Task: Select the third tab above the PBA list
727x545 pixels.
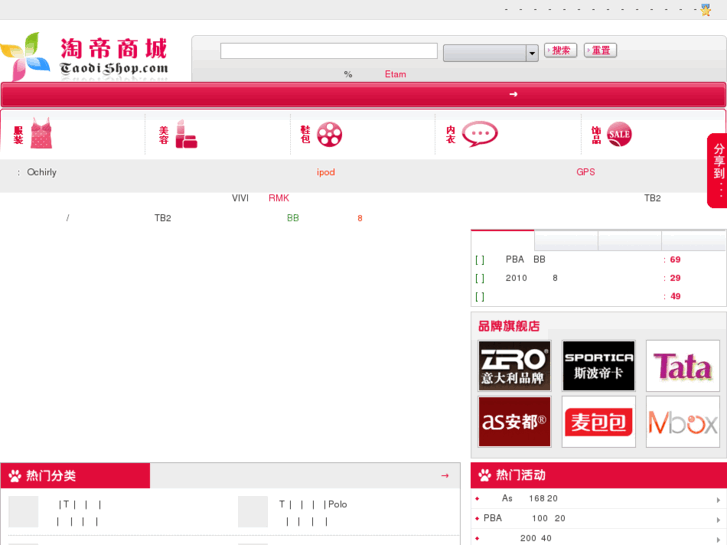Action: [x=630, y=240]
